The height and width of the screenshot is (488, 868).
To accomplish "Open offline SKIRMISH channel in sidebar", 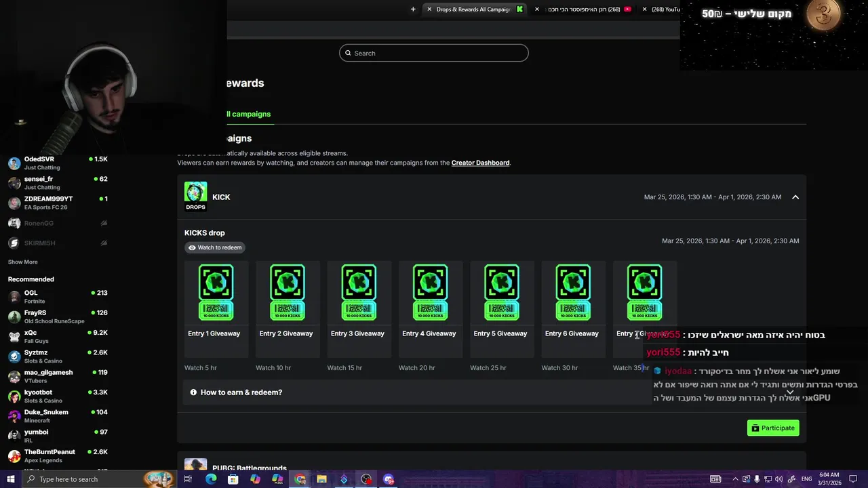I will click(x=58, y=243).
